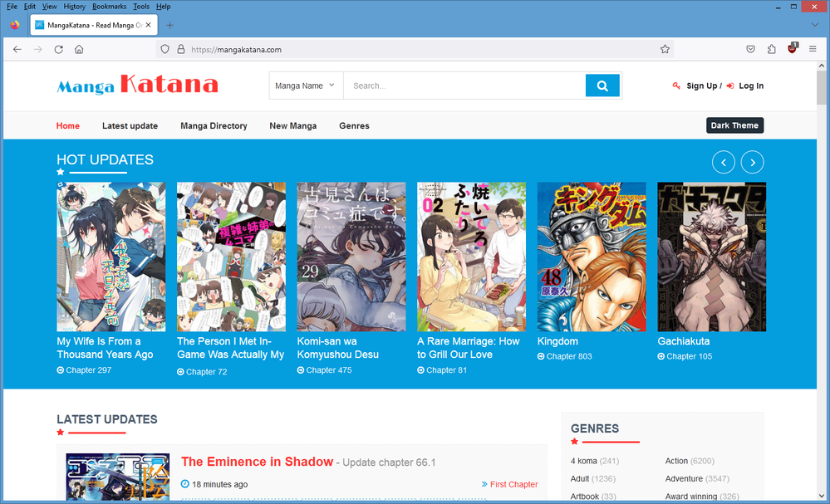Open My Wife Is From a Thousand Years Ago cover
Viewport: 830px width, 504px height.
coord(111,257)
